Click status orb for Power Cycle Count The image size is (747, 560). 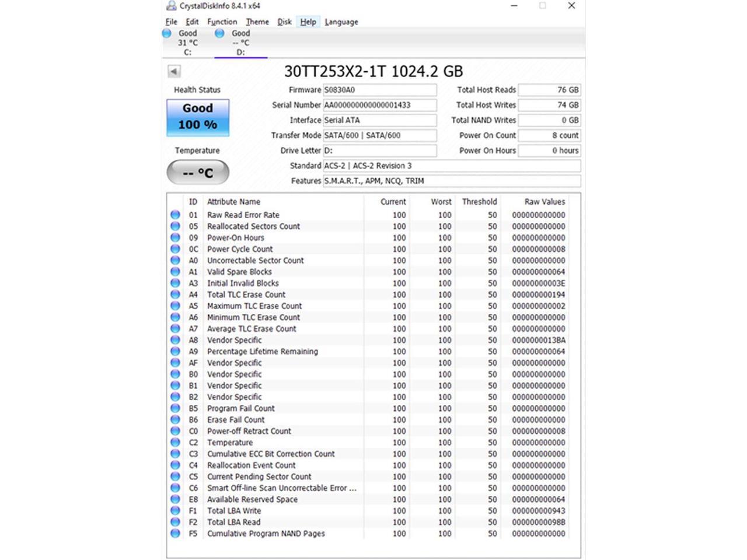tap(175, 249)
